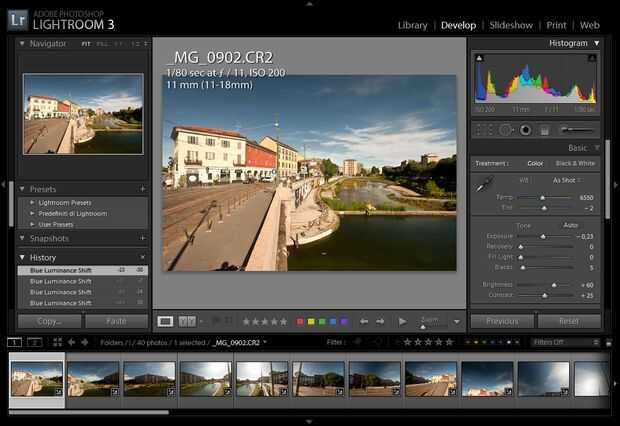Viewport: 620px width, 426px height.
Task: Clear History with the X icon
Action: click(142, 257)
